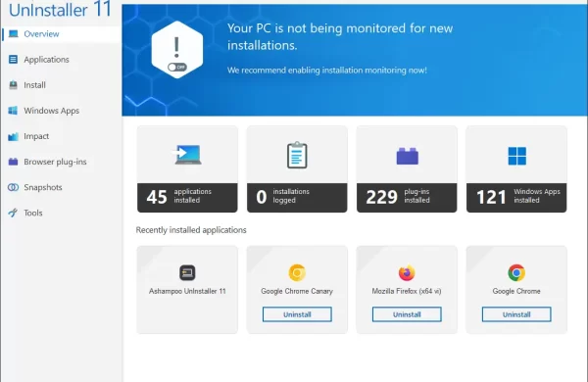
Task: Uninstall Google Chrome Canary
Action: point(297,314)
